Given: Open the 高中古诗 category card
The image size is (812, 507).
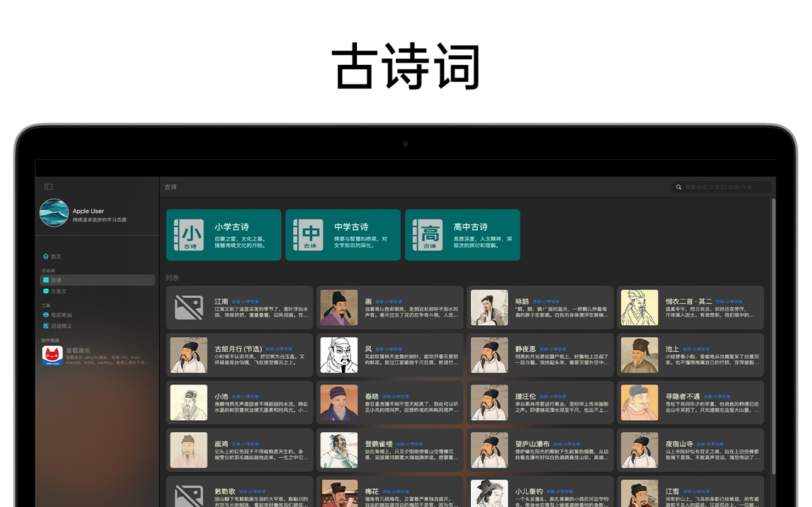Looking at the screenshot, I should 463,235.
